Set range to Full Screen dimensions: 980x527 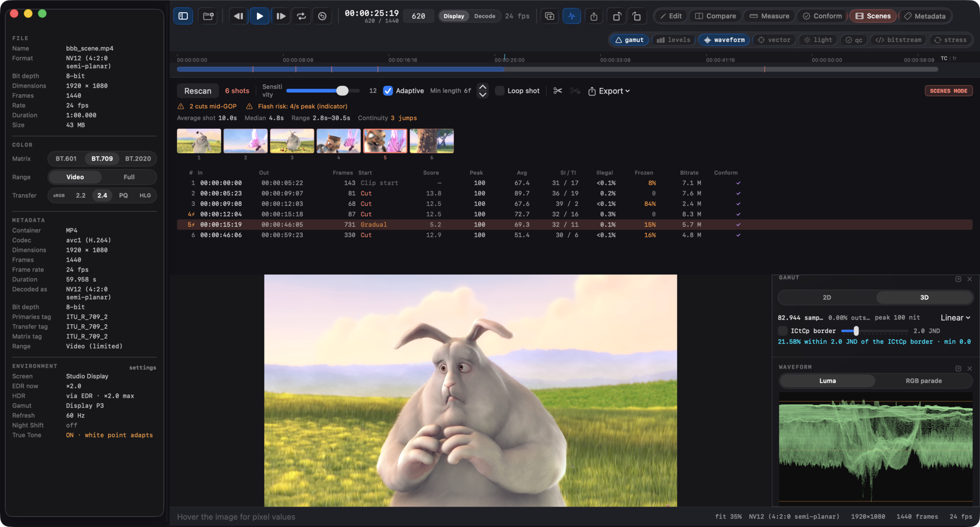[x=129, y=177]
